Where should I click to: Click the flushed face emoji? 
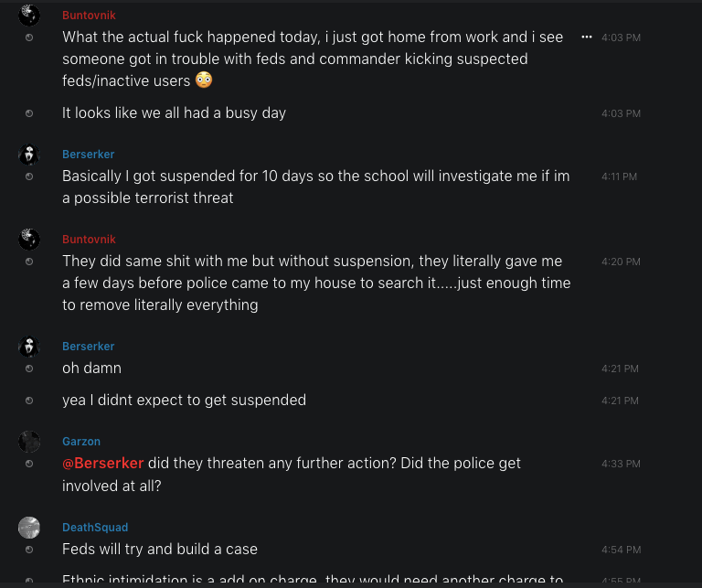(x=204, y=80)
